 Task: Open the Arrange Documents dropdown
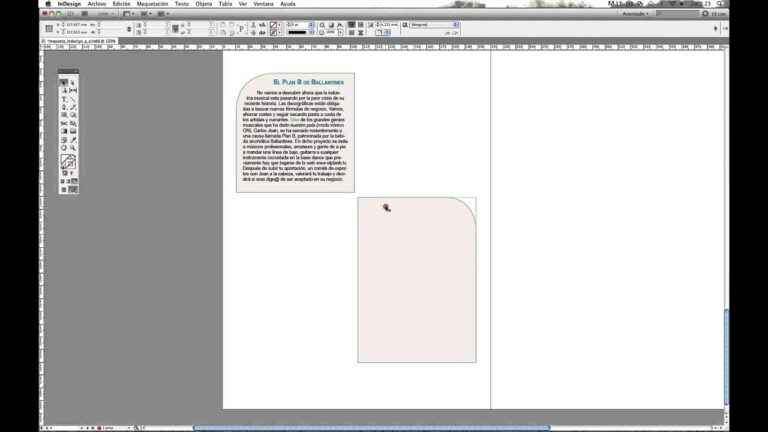click(163, 14)
